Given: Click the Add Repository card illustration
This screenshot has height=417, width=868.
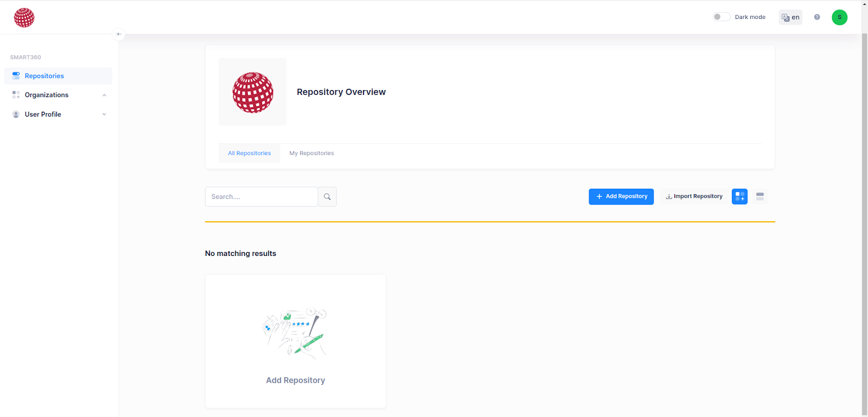Looking at the screenshot, I should 295,332.
